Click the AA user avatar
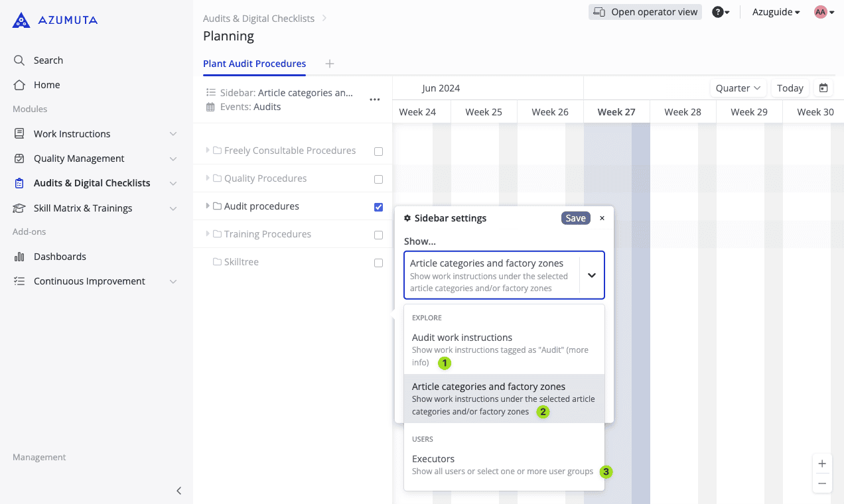 [821, 12]
